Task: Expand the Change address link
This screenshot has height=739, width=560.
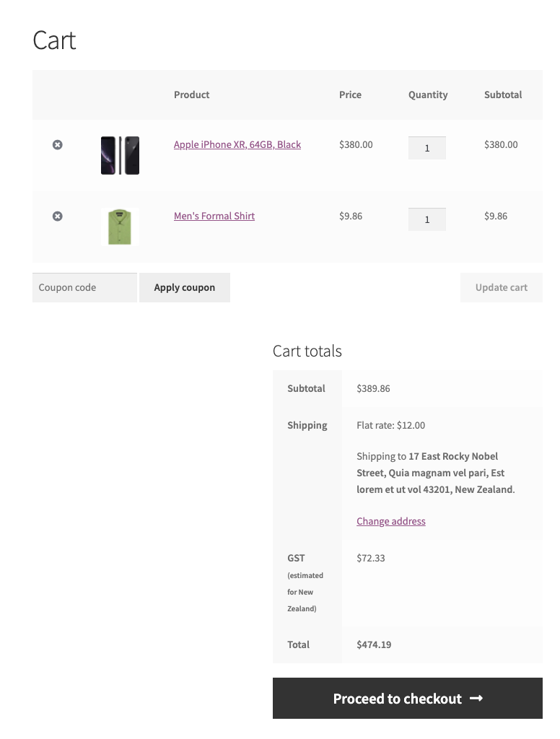Action: pos(391,521)
